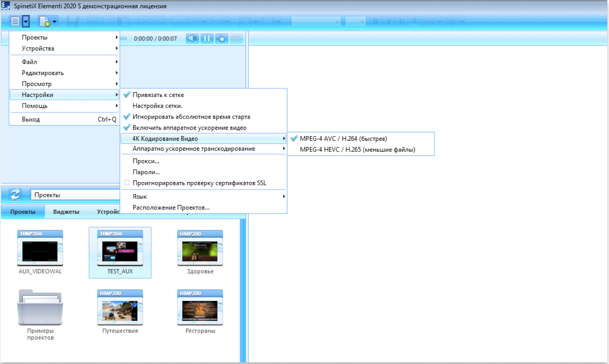This screenshot has width=609, height=364.
Task: Open the new document icon in toolbar
Action: coord(44,21)
